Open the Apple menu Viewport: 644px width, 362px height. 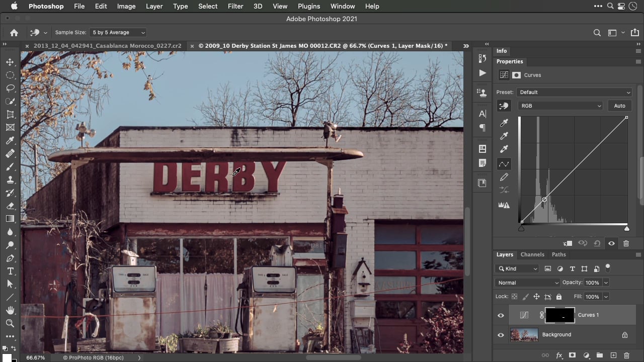pyautogui.click(x=14, y=6)
